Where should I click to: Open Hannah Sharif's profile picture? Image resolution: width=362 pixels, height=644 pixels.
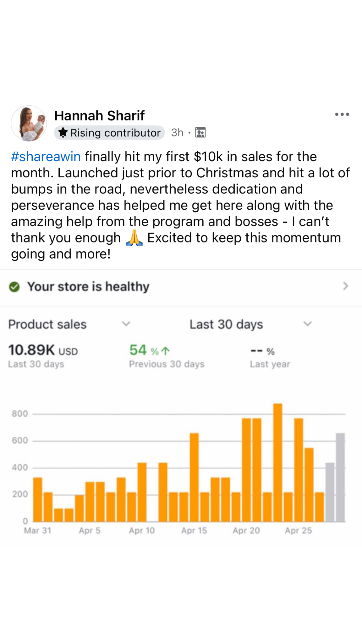(29, 123)
